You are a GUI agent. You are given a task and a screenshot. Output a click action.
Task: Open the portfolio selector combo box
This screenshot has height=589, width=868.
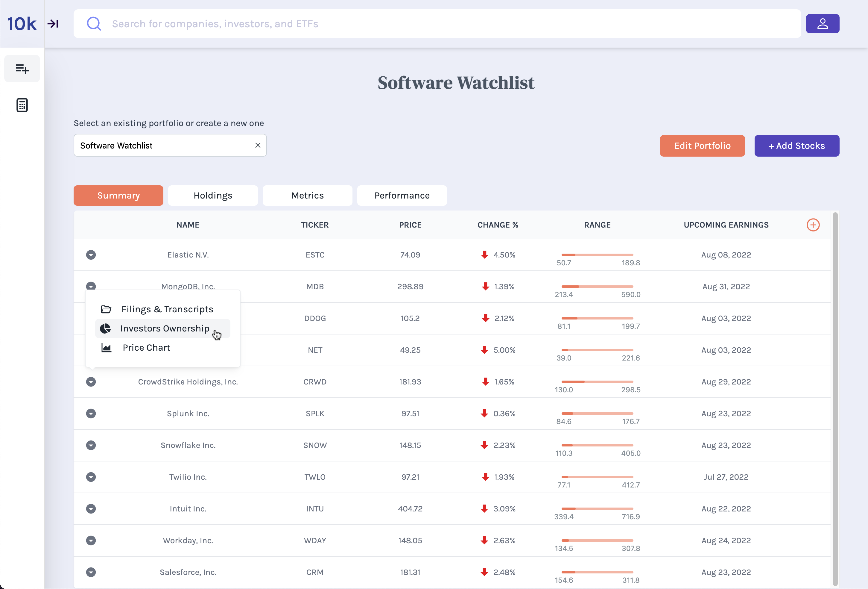[x=170, y=146]
